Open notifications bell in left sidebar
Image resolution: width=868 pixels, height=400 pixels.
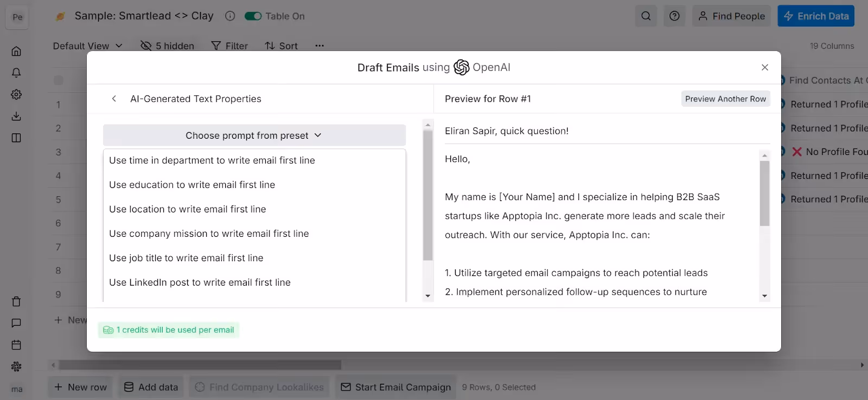(x=16, y=73)
